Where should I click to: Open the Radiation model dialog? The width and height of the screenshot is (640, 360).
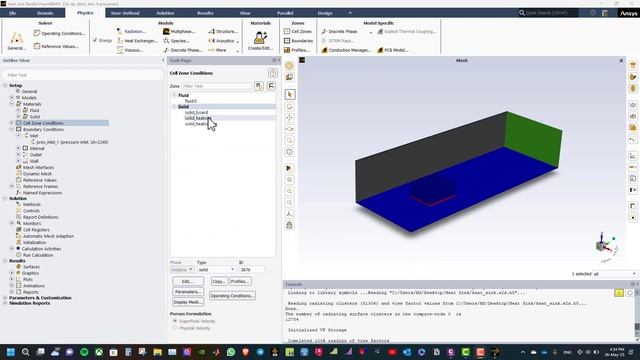131,31
